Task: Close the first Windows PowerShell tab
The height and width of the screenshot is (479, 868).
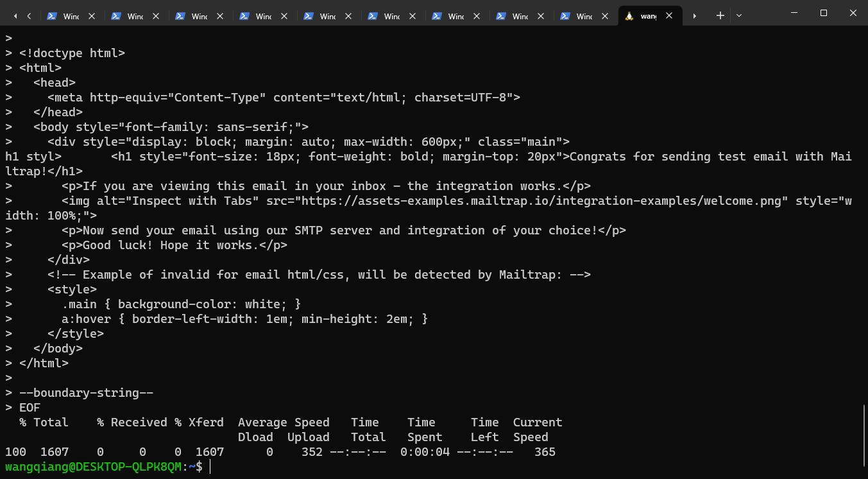Action: 92,16
